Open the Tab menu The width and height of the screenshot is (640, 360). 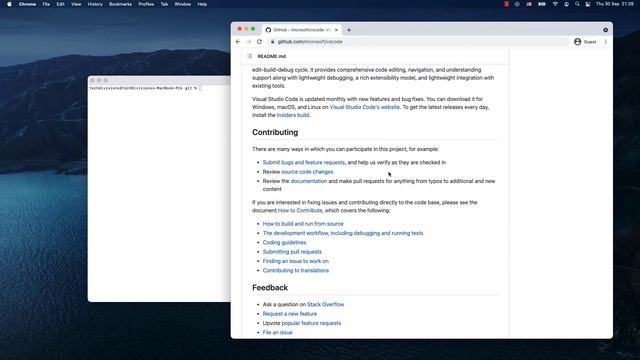[x=164, y=4]
